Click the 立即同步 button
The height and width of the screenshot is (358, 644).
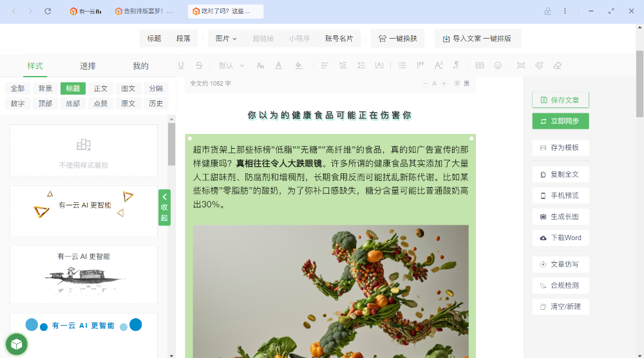560,121
